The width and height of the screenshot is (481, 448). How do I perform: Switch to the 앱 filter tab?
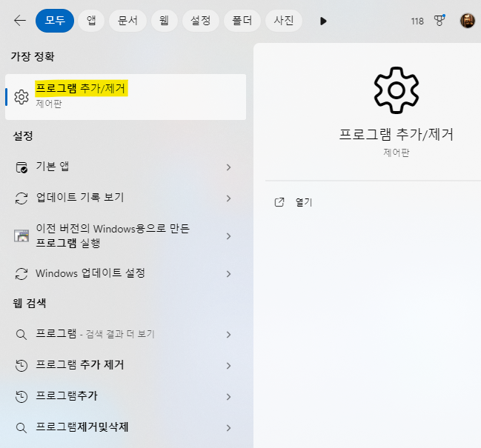[x=91, y=21]
